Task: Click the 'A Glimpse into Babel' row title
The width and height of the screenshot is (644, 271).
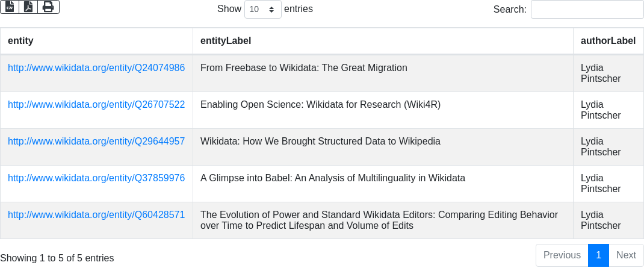Action: [x=333, y=178]
